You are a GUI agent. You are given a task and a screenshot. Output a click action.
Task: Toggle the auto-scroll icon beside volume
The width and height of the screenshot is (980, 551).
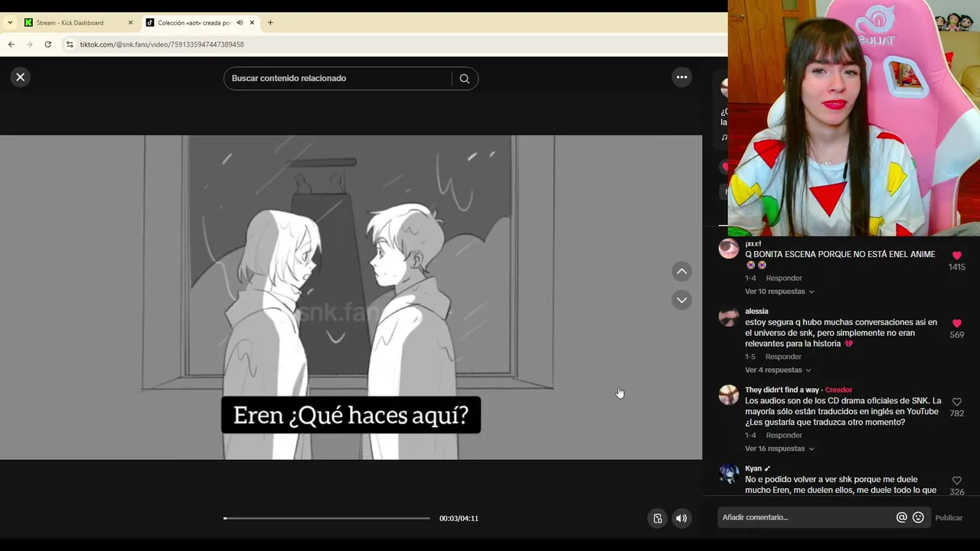pyautogui.click(x=657, y=518)
